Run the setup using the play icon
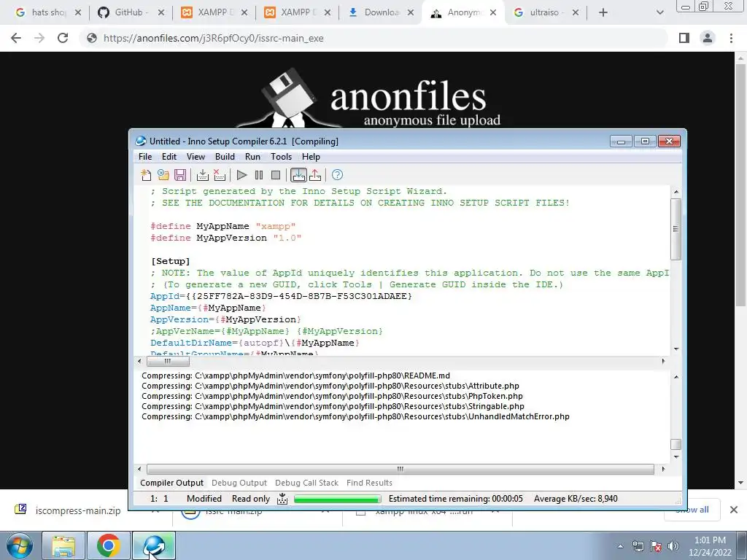 click(241, 175)
